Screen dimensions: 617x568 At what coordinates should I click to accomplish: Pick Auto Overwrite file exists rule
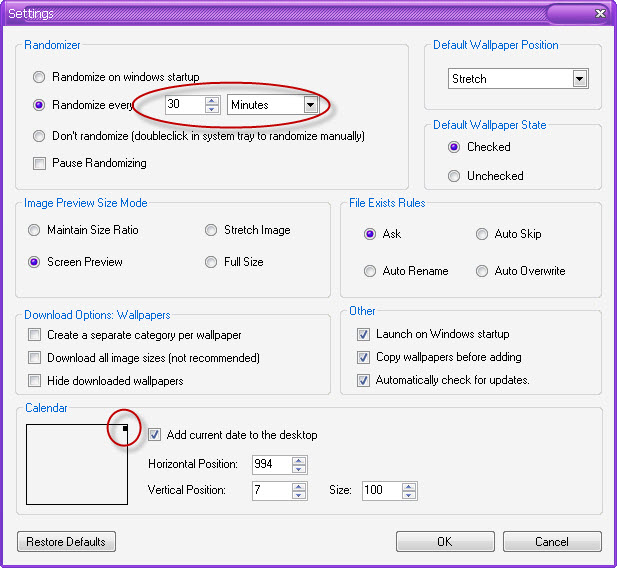pos(482,271)
